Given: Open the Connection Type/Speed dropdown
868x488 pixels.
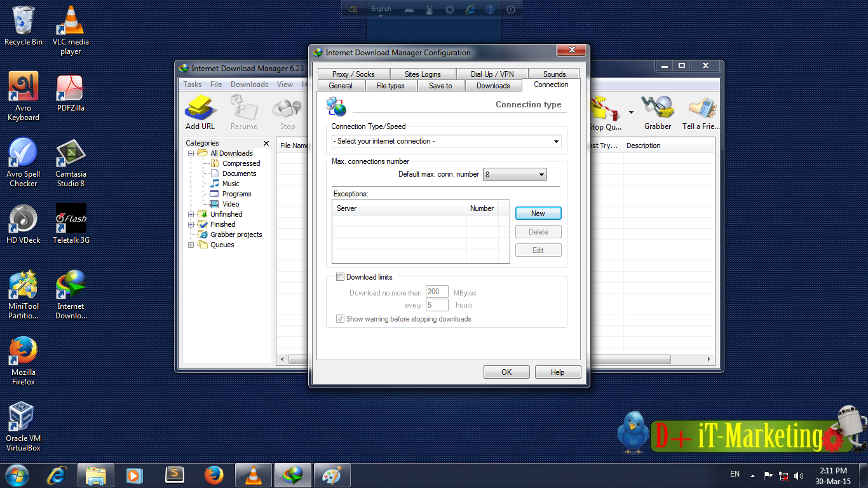Looking at the screenshot, I should (446, 141).
